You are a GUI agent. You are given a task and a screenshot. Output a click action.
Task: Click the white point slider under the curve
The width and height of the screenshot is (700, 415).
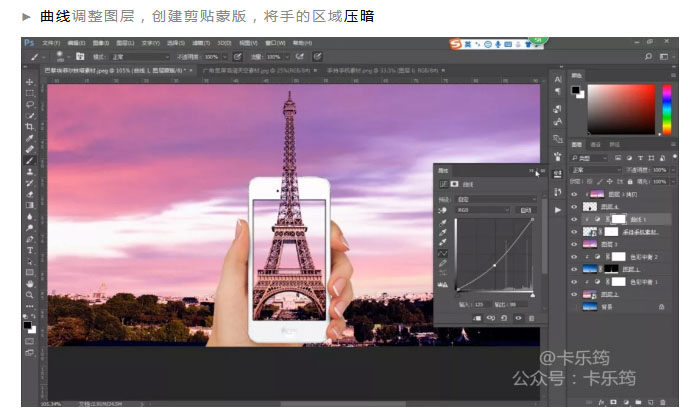(x=533, y=295)
